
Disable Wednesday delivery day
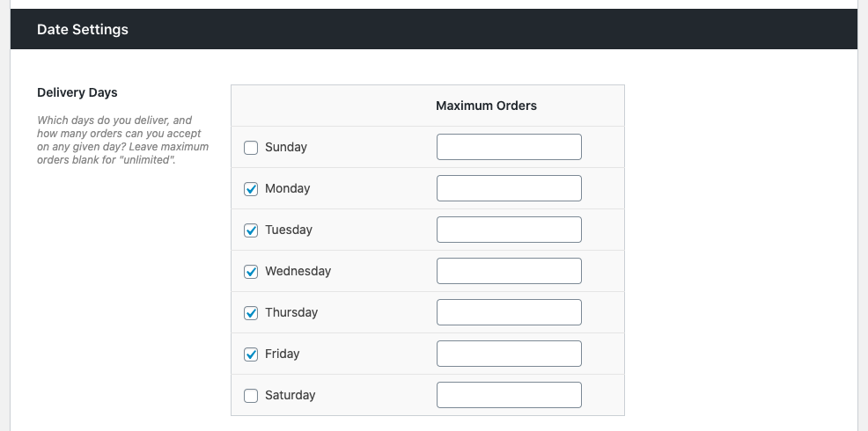tap(251, 272)
